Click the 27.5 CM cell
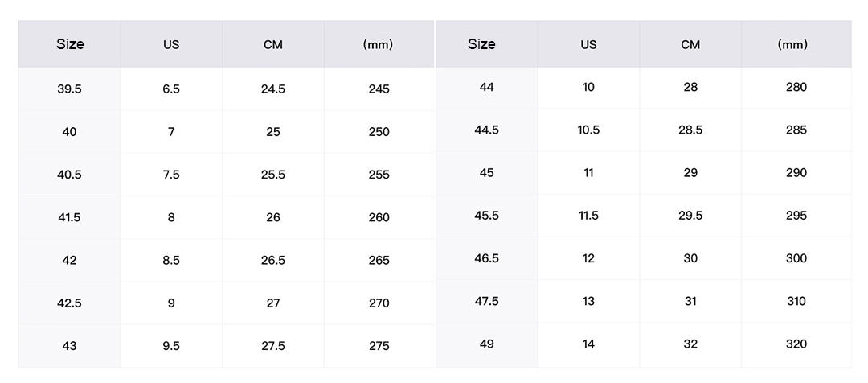The image size is (868, 383). [273, 346]
